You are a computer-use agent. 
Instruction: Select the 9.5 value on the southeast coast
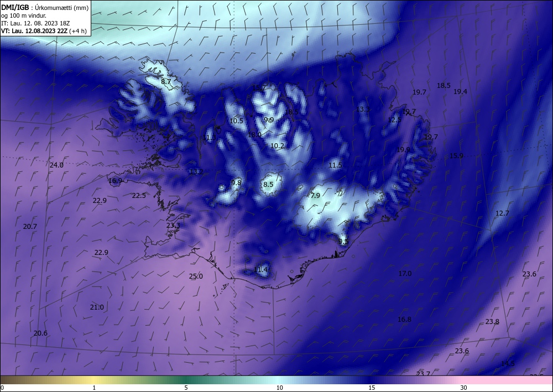tap(343, 242)
